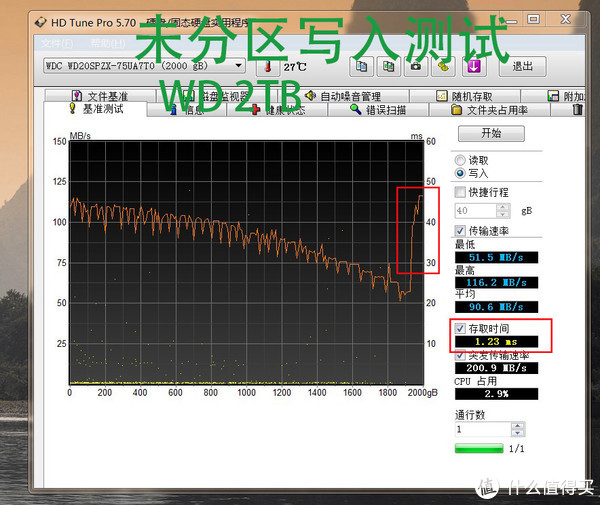Click the minimum speed value 51.5 MB/s
This screenshot has height=505, width=600.
click(496, 257)
